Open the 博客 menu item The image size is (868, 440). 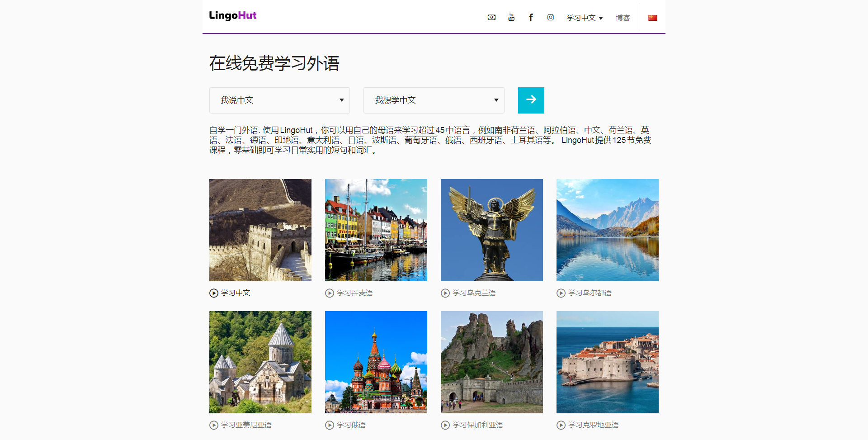coord(623,18)
